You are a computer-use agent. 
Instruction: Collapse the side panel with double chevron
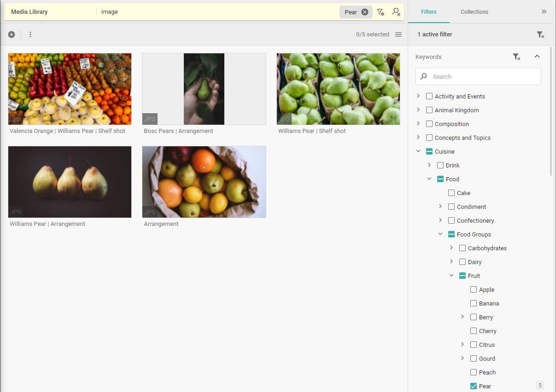544,12
